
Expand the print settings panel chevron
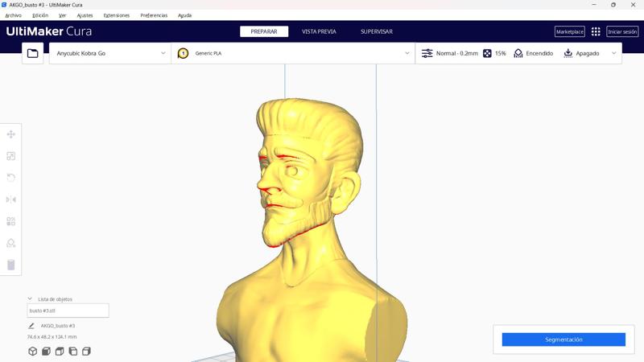[x=613, y=53]
